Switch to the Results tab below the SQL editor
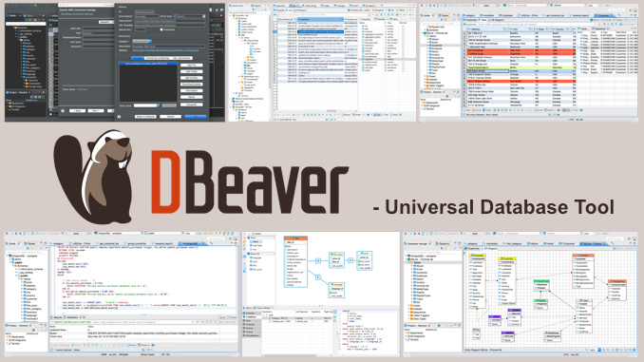This screenshot has height=362, width=644. (57, 317)
